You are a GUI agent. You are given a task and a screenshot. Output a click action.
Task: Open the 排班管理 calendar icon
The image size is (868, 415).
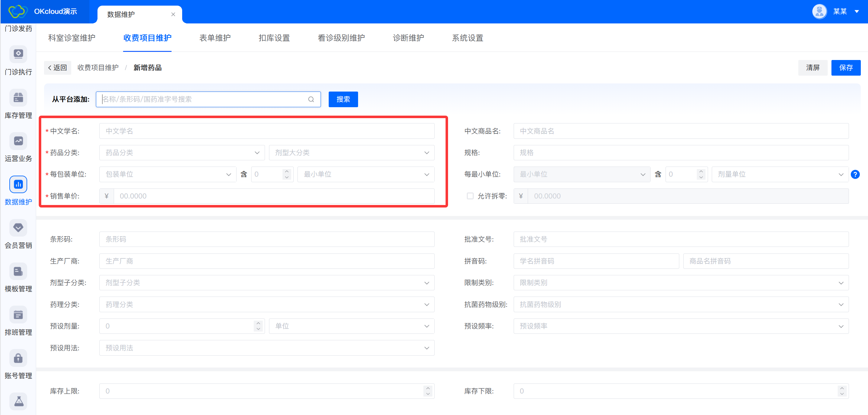coord(18,315)
